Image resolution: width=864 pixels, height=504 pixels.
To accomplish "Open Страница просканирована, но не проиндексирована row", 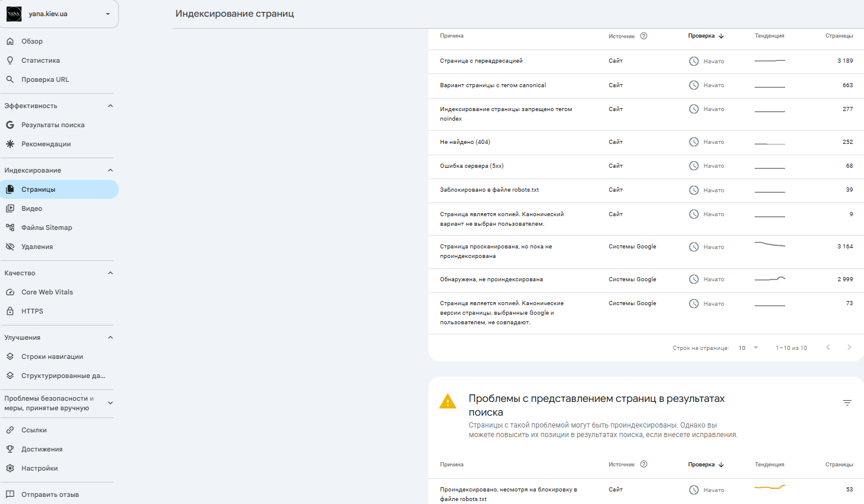I will [x=646, y=251].
